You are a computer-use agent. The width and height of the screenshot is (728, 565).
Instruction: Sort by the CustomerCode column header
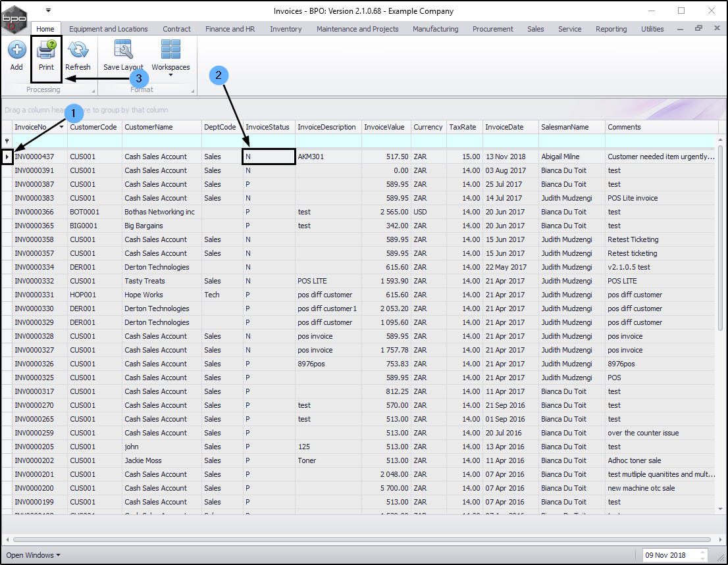[94, 127]
